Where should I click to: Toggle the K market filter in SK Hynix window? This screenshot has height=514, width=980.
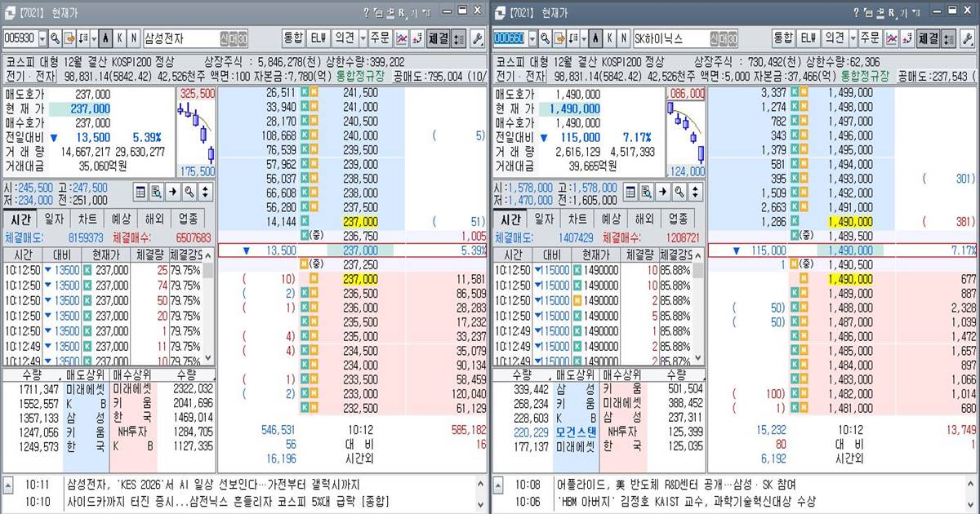pyautogui.click(x=610, y=38)
